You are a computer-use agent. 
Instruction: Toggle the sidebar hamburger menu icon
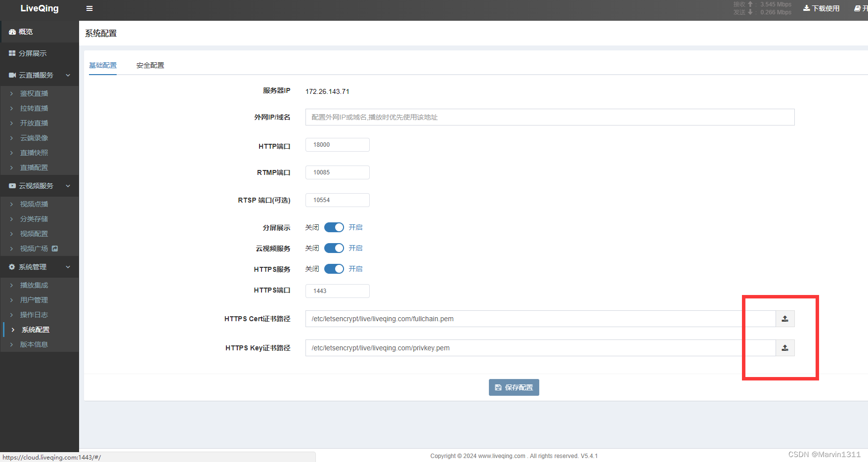[x=89, y=8]
